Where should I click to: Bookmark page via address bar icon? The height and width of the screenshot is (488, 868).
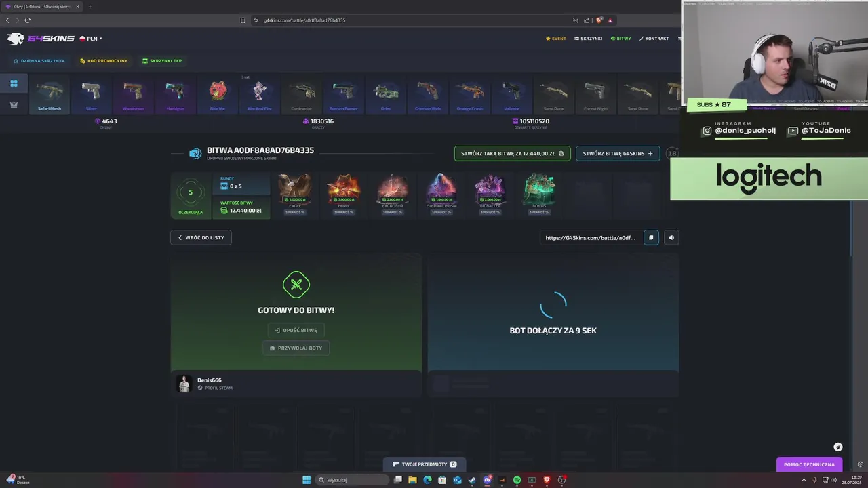pos(243,20)
